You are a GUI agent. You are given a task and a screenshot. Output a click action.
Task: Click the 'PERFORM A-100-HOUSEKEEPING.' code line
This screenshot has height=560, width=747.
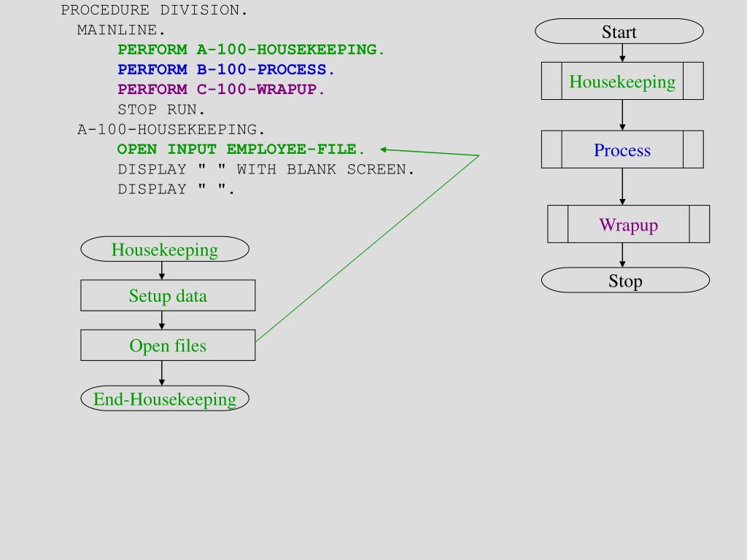click(x=251, y=50)
